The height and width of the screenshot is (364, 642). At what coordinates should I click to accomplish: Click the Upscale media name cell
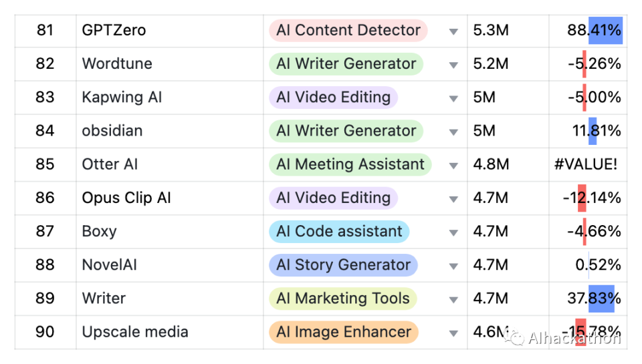tap(135, 332)
